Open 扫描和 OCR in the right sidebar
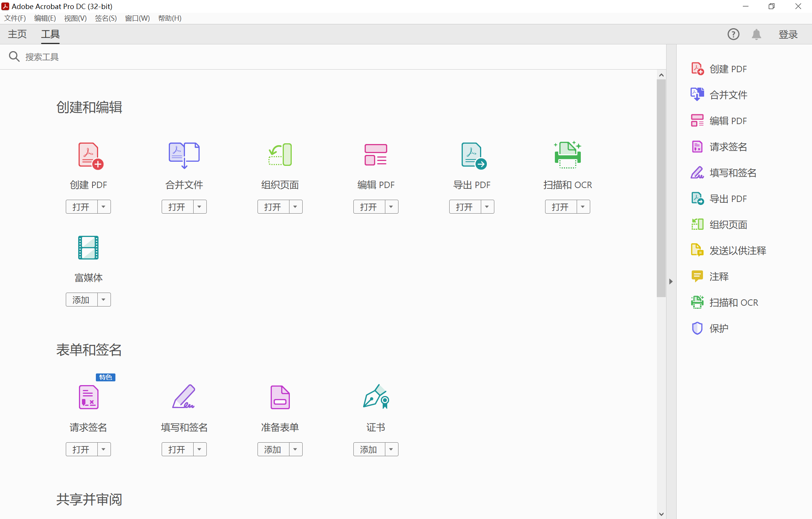This screenshot has width=812, height=519. 724,302
